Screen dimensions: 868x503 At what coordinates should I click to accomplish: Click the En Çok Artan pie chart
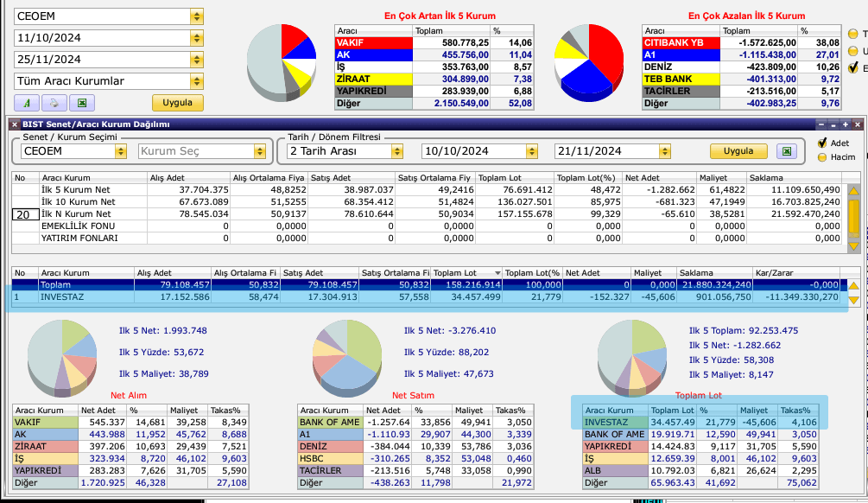282,62
